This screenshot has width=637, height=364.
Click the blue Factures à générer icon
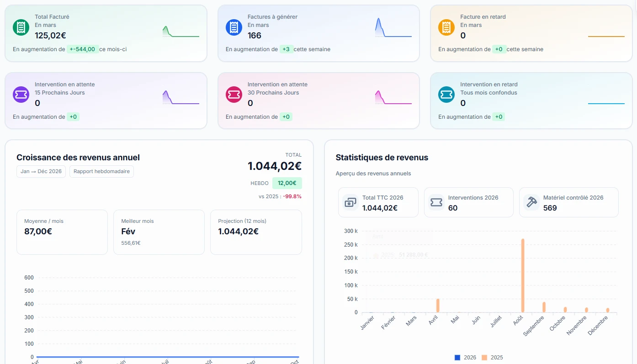point(234,27)
